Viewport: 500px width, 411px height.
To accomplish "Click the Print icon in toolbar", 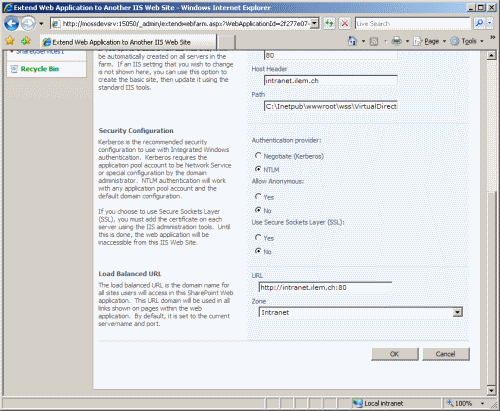I will point(396,41).
